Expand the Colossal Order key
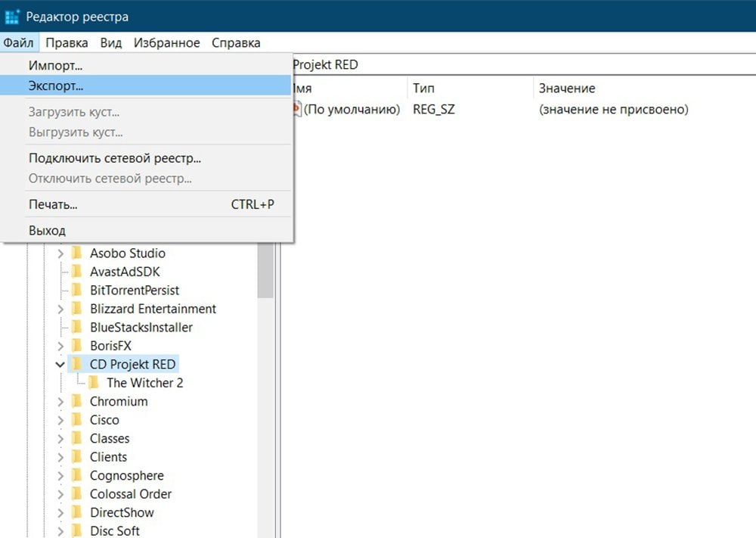756x538 pixels. click(60, 494)
